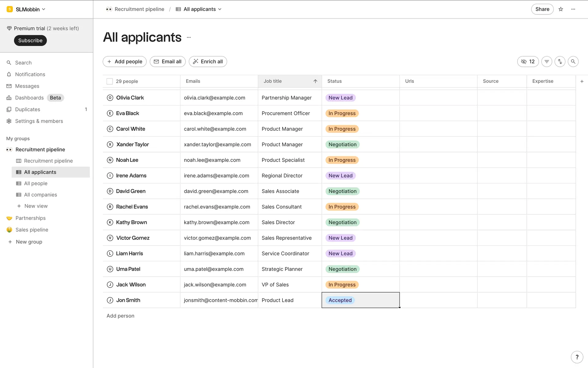Open top-right more options ellipsis
The width and height of the screenshot is (588, 368).
pyautogui.click(x=573, y=9)
